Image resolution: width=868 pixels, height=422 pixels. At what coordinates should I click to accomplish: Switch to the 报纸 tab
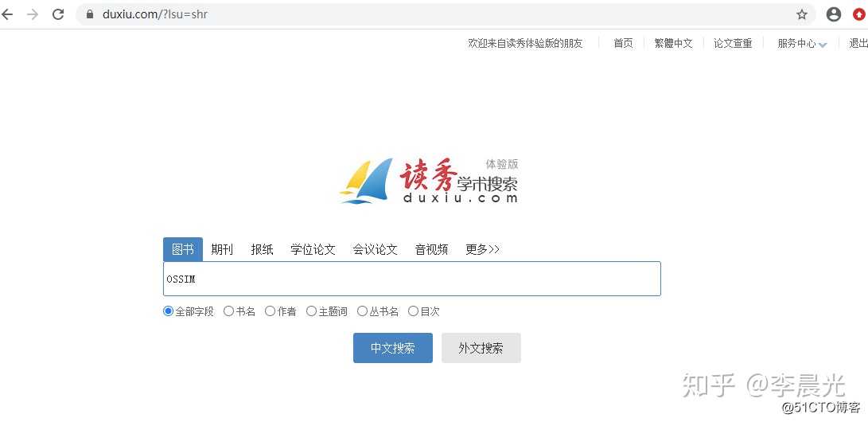tap(262, 249)
